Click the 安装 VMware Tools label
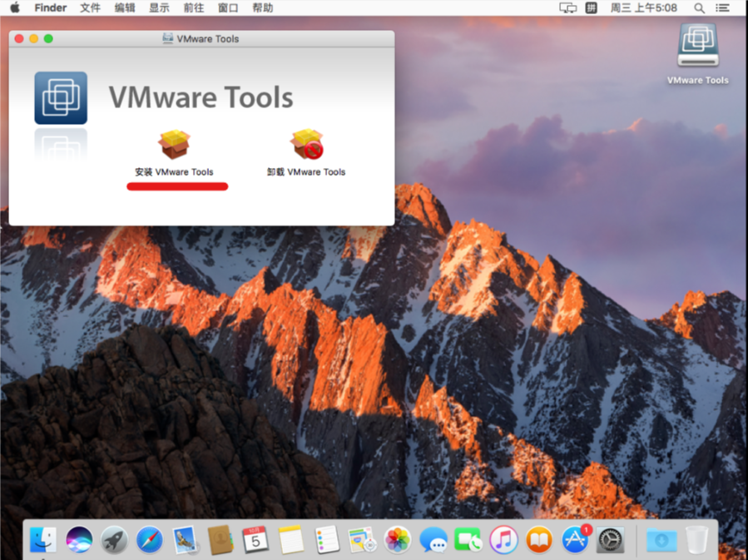Viewport: 748px width, 560px height. [174, 172]
